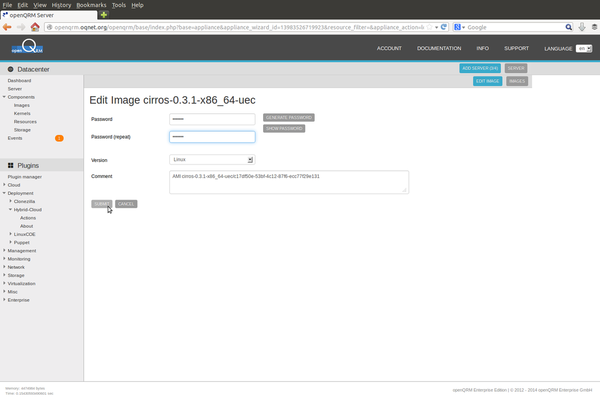Open the Version dropdown showing Linux
Image resolution: width=600 pixels, height=397 pixels.
point(212,160)
